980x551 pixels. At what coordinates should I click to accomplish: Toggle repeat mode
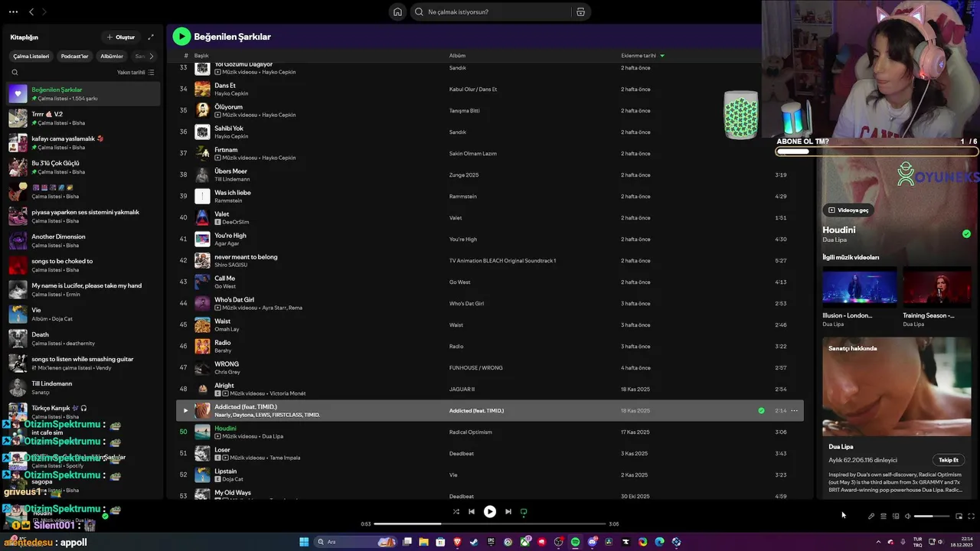point(524,511)
